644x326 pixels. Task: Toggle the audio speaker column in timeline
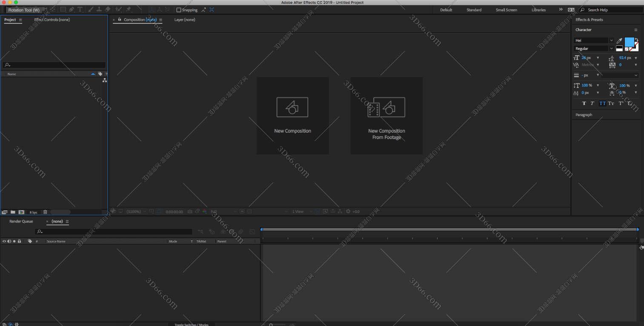9,241
